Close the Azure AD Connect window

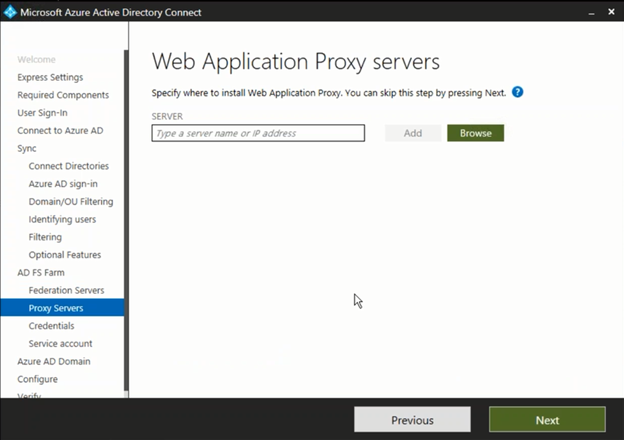(x=611, y=12)
